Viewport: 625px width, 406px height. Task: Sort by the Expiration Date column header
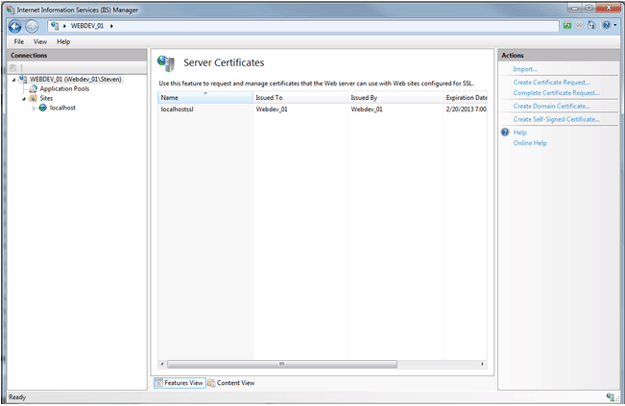466,98
